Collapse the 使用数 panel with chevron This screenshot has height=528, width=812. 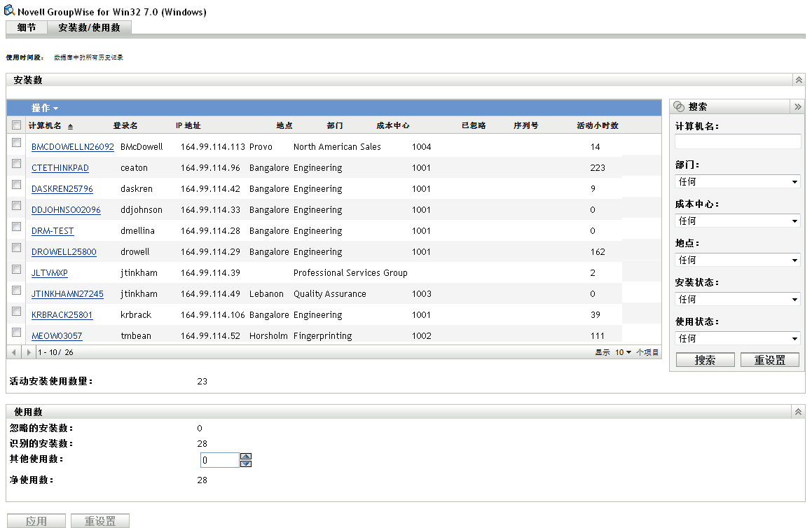click(x=798, y=412)
